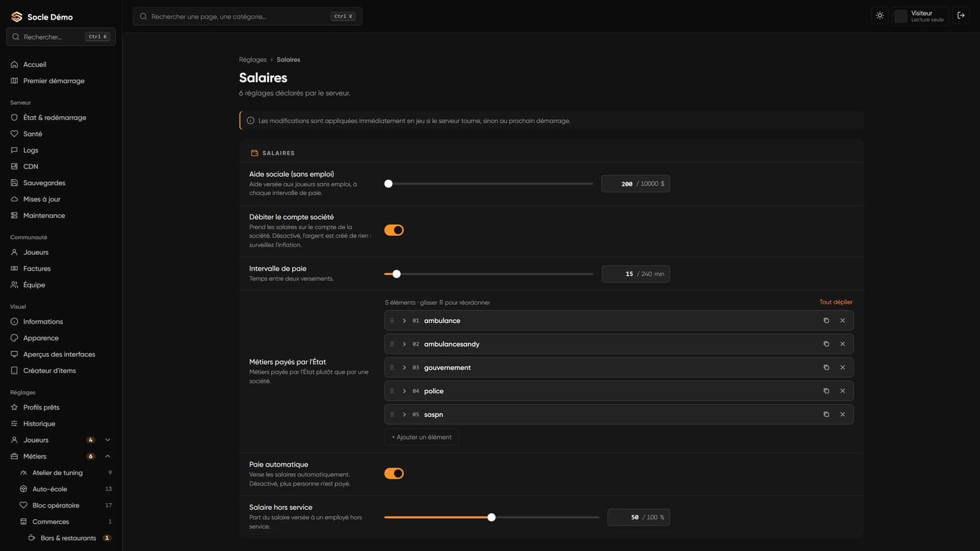Expand the ambulance list item

404,321
